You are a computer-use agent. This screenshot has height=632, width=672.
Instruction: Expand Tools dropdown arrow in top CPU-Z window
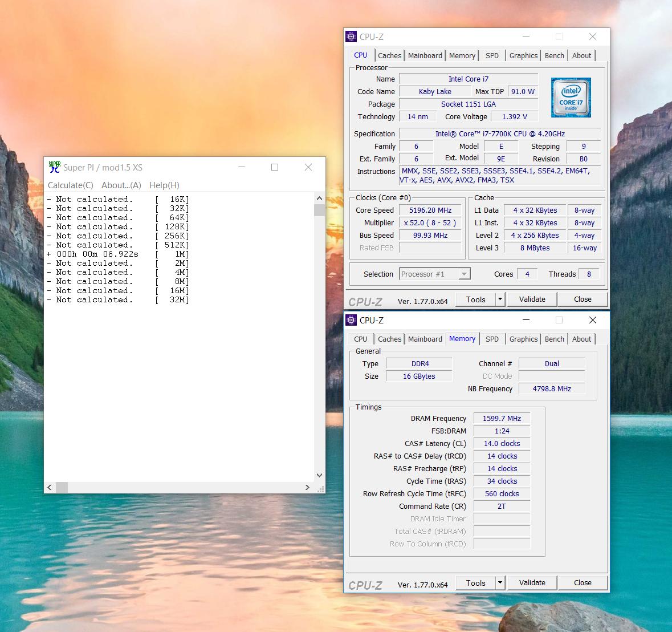pyautogui.click(x=500, y=299)
